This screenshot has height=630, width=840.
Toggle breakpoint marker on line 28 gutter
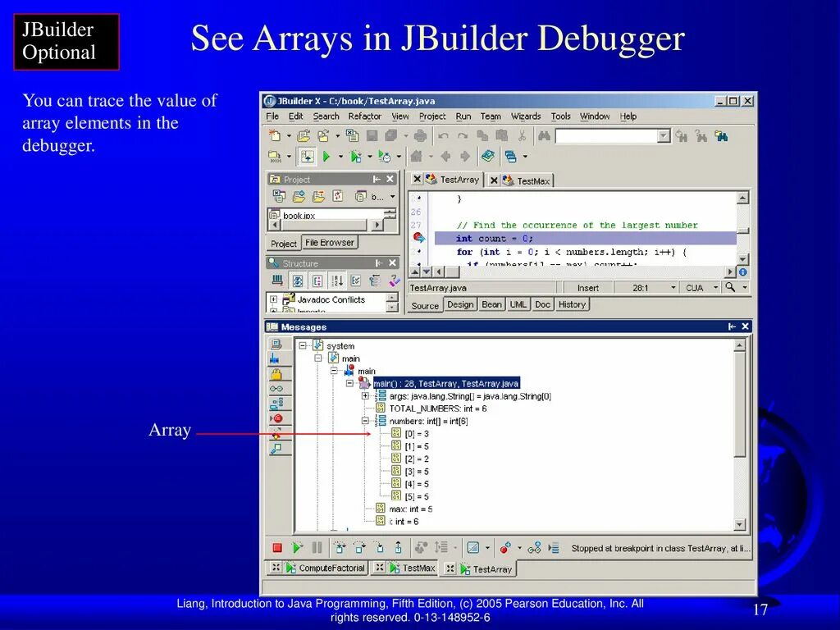(x=419, y=237)
